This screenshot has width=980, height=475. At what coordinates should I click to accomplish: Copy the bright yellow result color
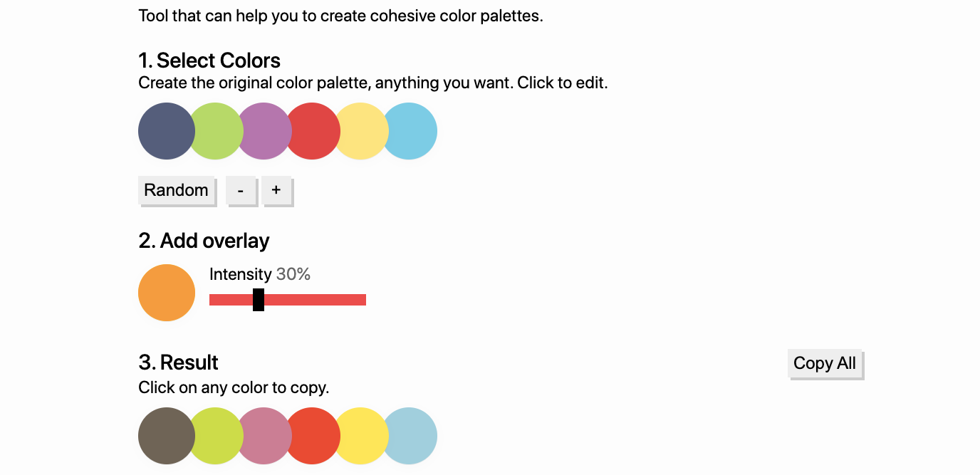[x=362, y=436]
